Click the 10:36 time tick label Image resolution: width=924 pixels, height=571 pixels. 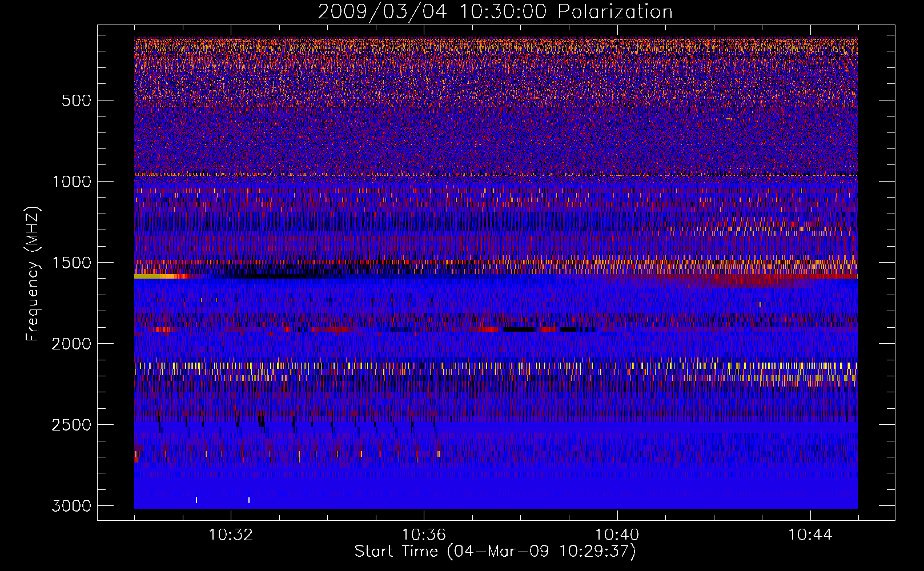pos(424,535)
